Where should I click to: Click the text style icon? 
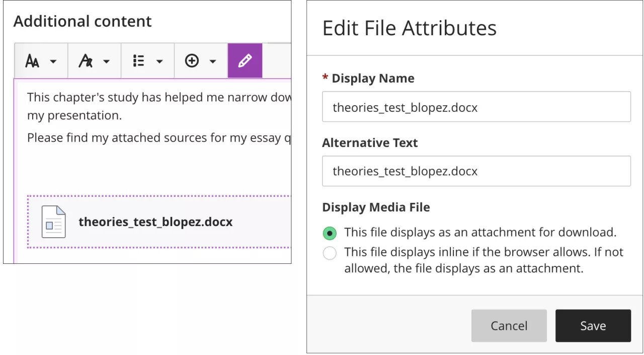click(x=86, y=61)
